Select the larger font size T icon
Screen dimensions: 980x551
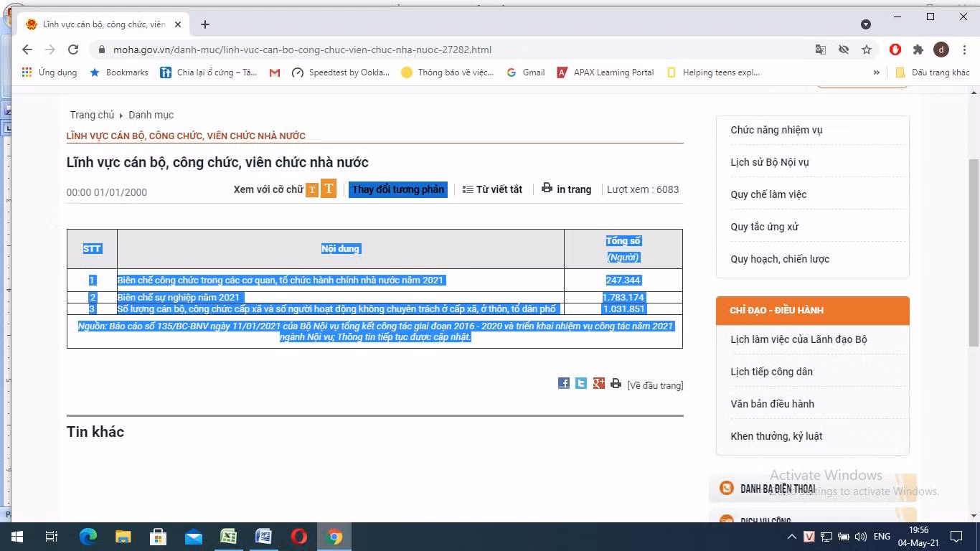tap(329, 188)
